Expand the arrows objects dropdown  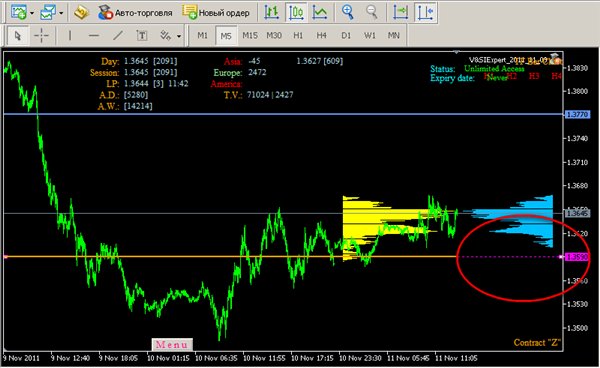coord(179,36)
